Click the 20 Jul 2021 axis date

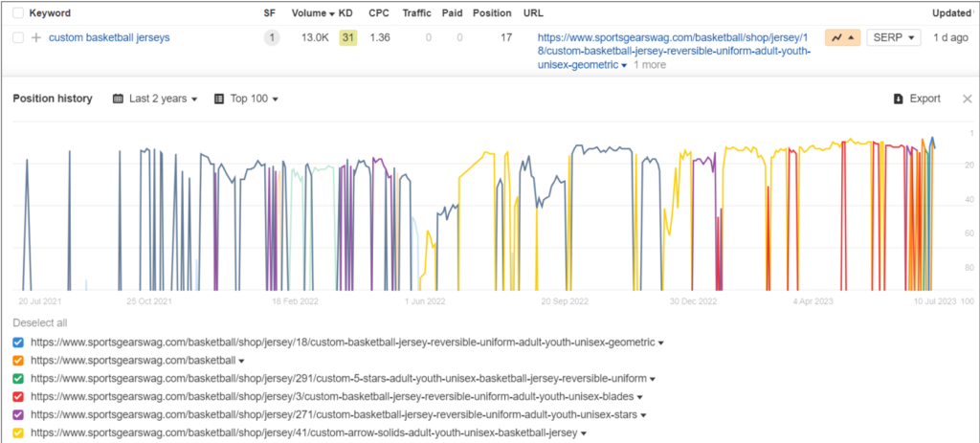(x=40, y=301)
